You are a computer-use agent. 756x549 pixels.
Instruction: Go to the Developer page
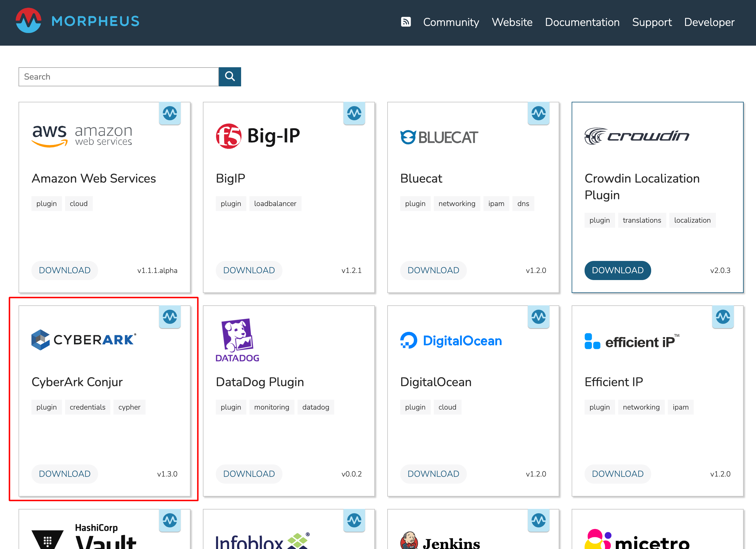coord(709,22)
